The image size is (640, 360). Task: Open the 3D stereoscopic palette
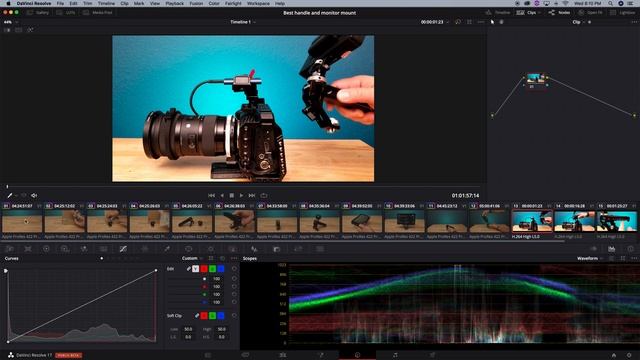coord(320,249)
